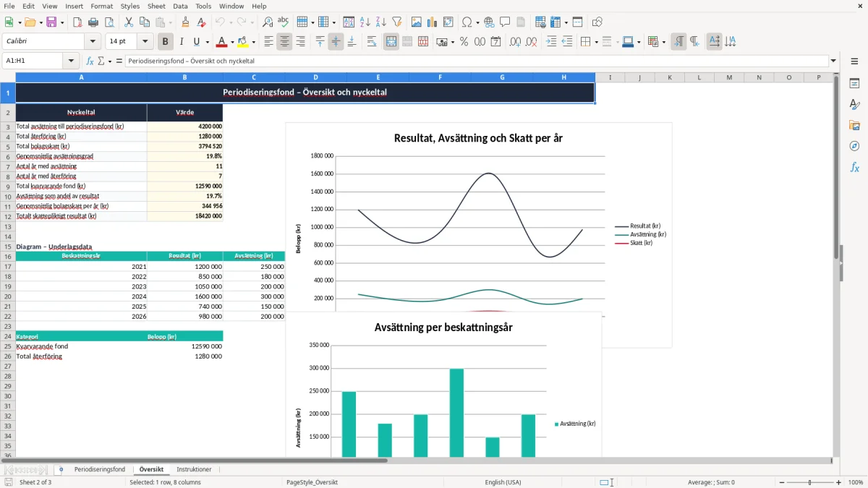Open the font color dropdown arrow
This screenshot has width=868, height=488.
[x=232, y=42]
